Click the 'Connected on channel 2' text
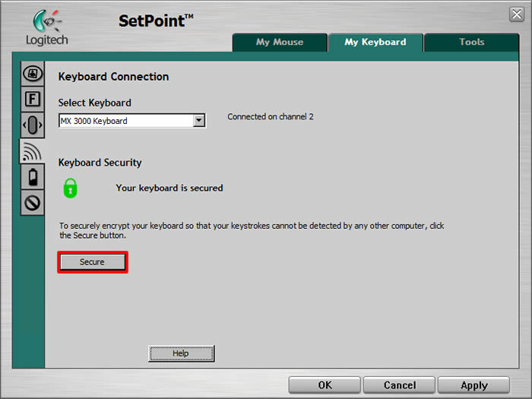The image size is (532, 399). pos(271,117)
